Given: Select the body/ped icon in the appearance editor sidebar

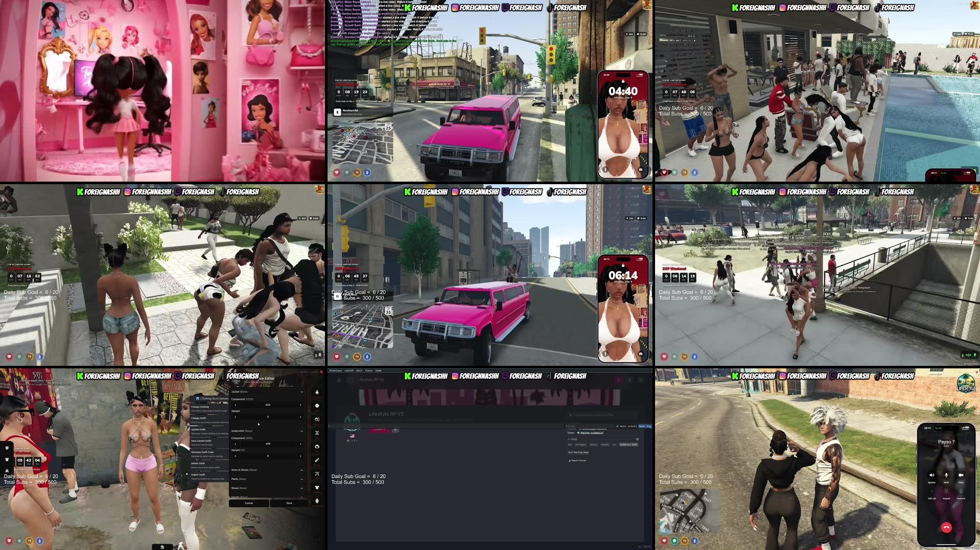Looking at the screenshot, I should (317, 392).
